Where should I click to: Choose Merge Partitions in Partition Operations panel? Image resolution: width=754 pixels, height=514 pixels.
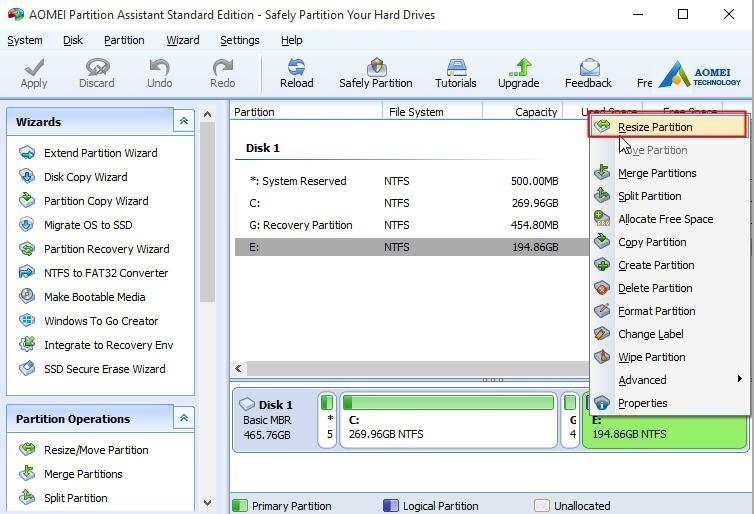(x=83, y=474)
